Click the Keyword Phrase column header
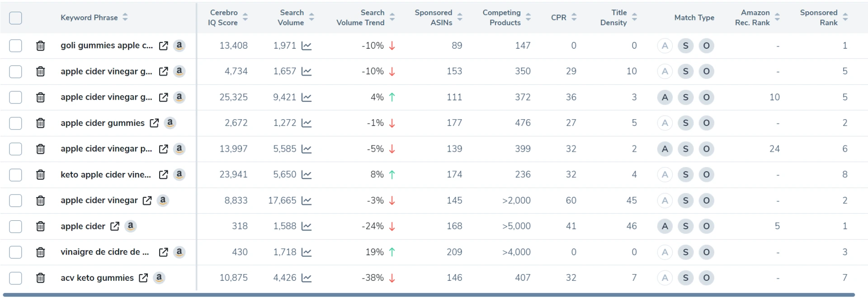Screen dimensions: 868x298 tap(89, 18)
